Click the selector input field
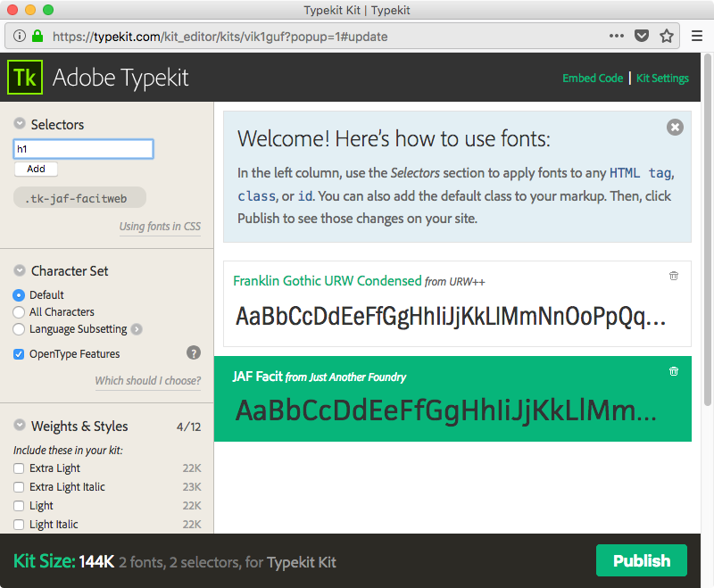 (83, 149)
